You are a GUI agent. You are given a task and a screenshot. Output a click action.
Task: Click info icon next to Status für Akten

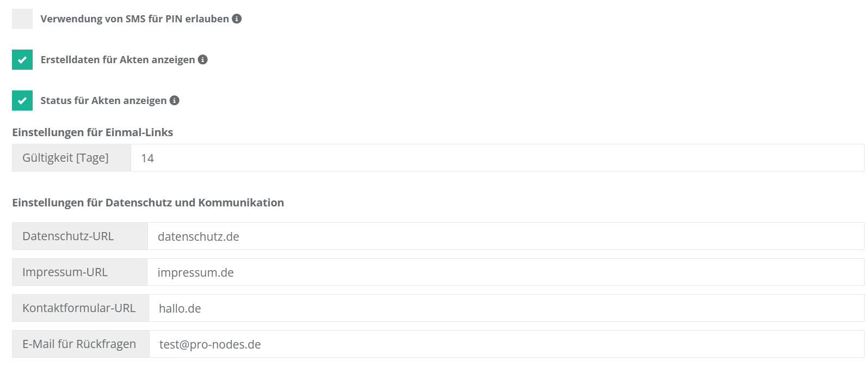pyautogui.click(x=175, y=100)
